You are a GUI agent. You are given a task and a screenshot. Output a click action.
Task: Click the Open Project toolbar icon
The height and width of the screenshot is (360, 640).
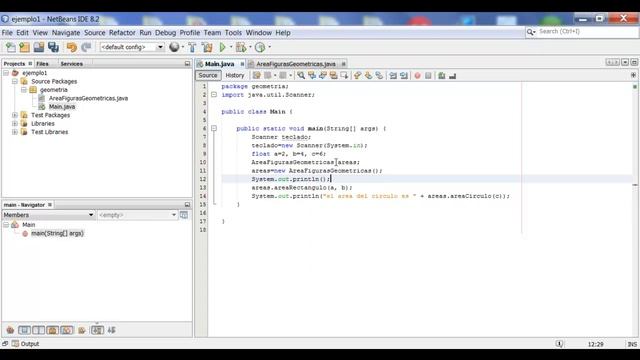[x=39, y=47]
